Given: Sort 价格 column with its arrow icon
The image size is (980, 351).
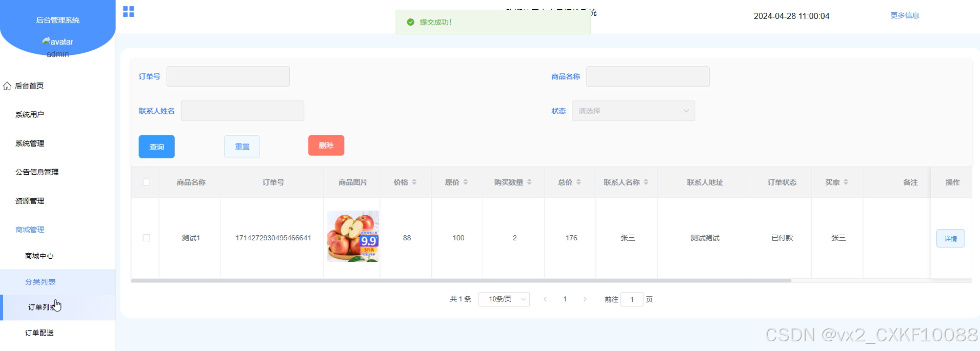Looking at the screenshot, I should [x=414, y=182].
